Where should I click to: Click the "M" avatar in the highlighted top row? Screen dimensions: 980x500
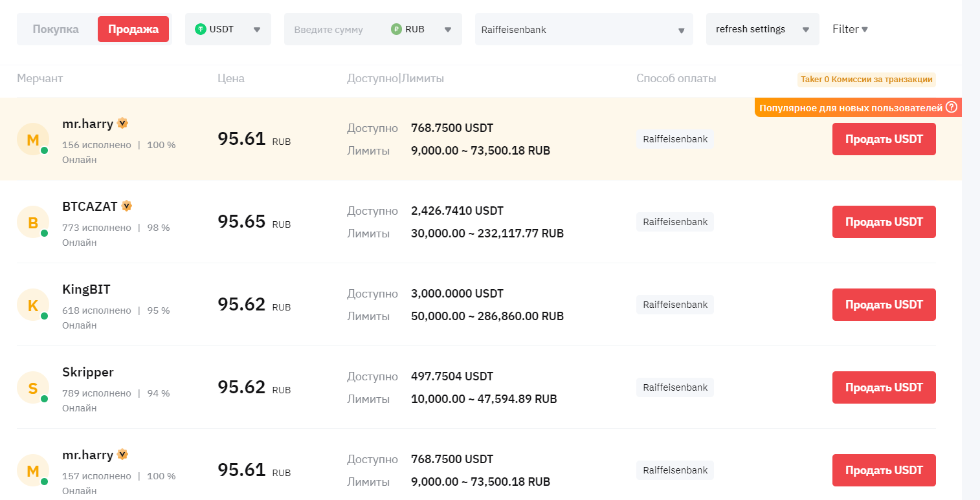coord(33,140)
